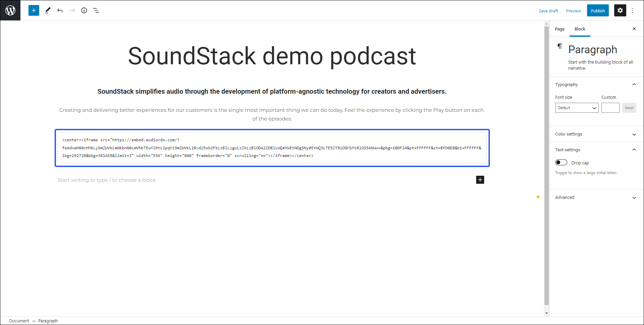
Task: Click the scrollbar up arrow
Action: pos(546,24)
